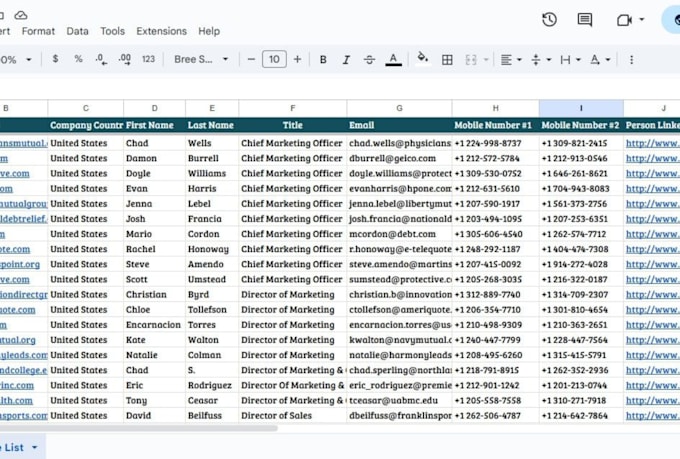This screenshot has height=459, width=680.
Task: Select first name cell Christian
Action: click(x=154, y=295)
